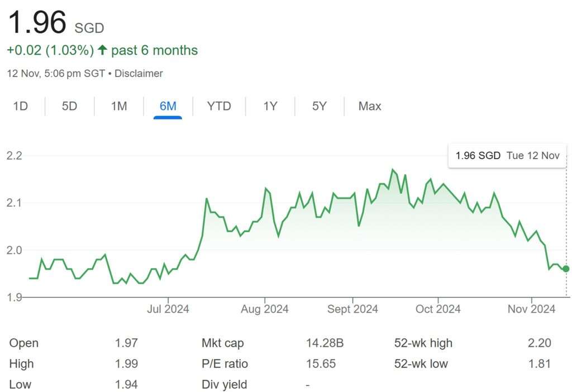Open the Disclaimer link

click(139, 73)
